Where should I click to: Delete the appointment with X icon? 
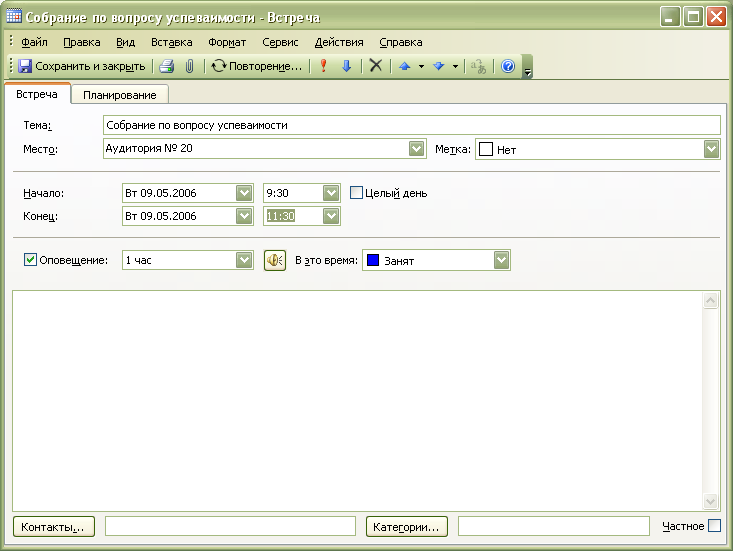point(376,65)
